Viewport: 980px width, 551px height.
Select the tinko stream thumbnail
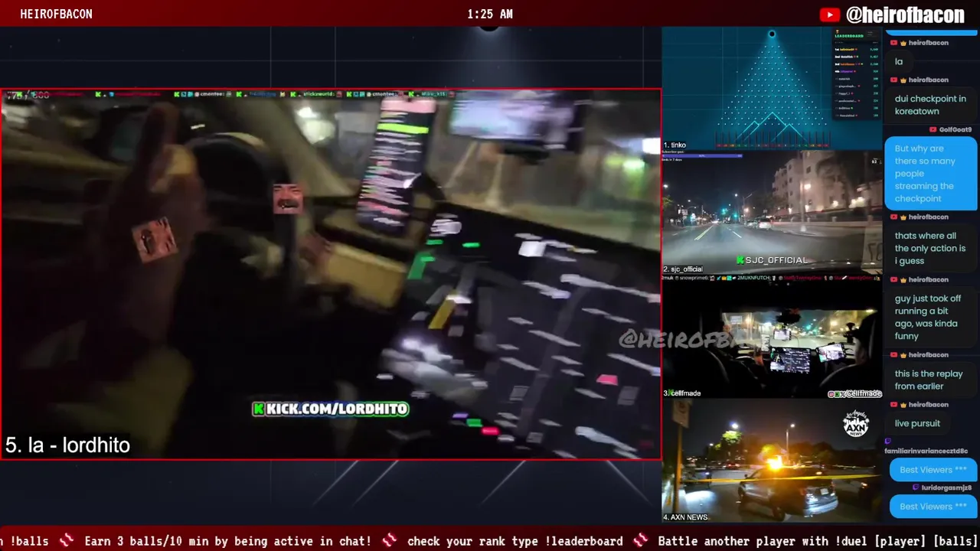click(x=772, y=89)
